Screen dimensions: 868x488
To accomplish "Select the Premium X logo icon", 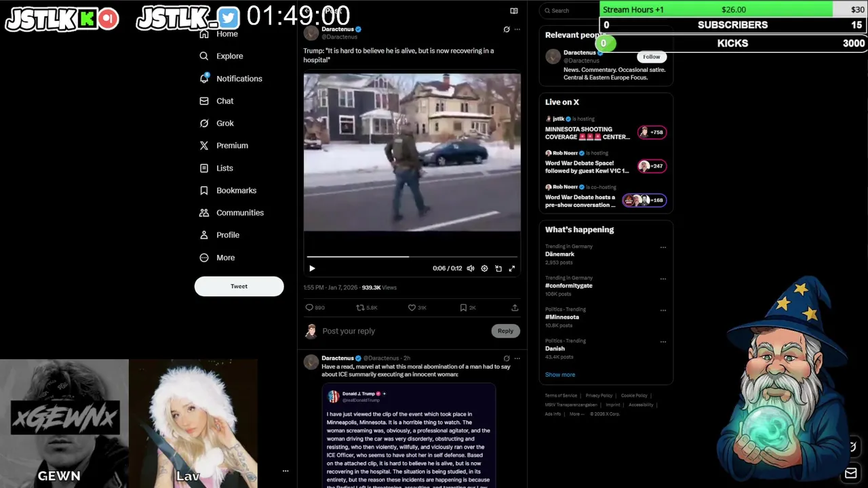I will 204,146.
